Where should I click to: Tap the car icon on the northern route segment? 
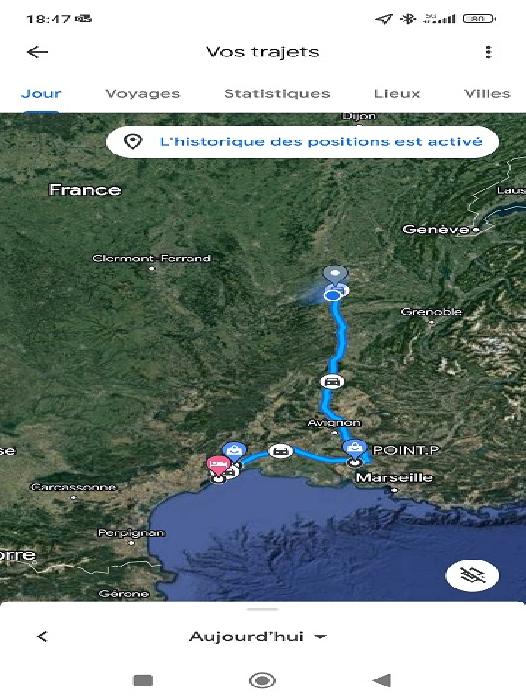coord(332,382)
